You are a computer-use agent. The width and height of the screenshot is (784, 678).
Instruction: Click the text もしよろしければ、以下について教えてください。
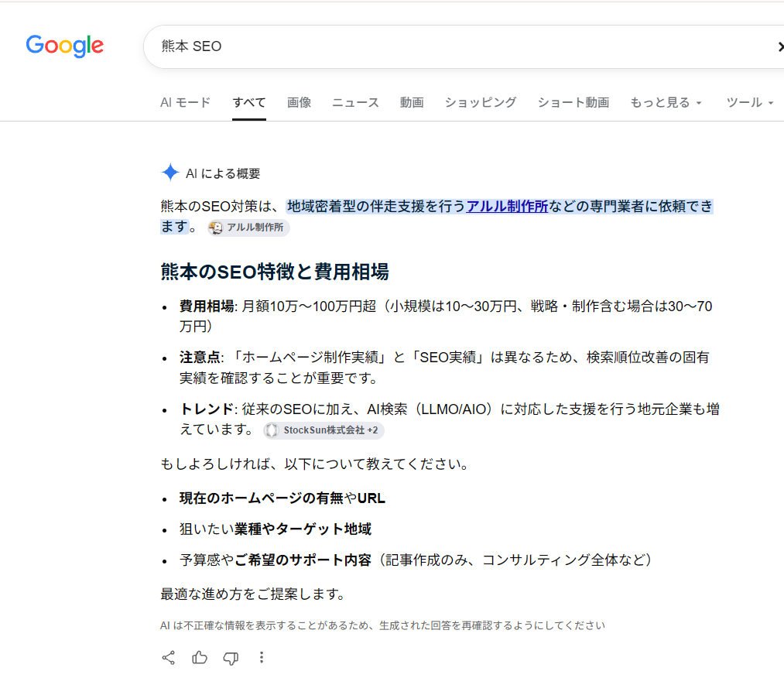pos(316,464)
